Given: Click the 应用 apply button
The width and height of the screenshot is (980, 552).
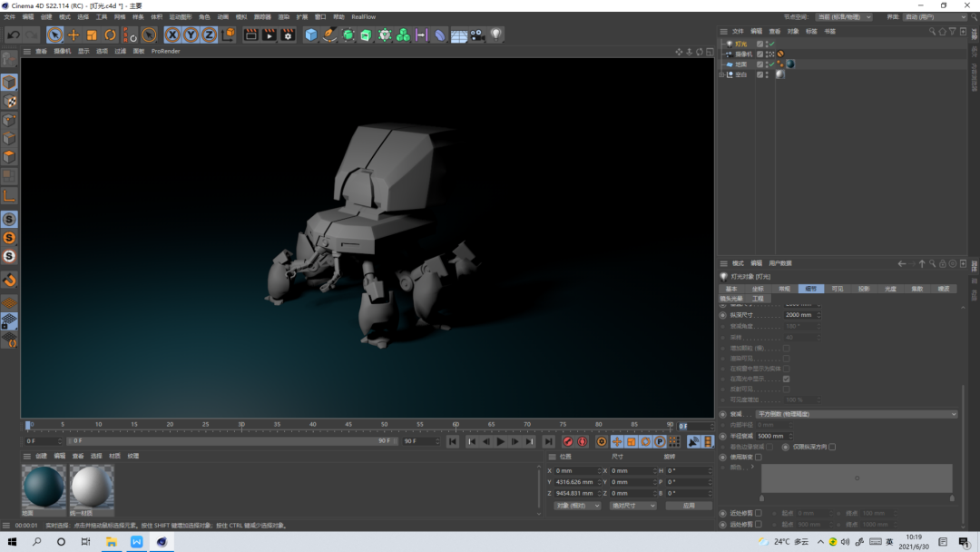Looking at the screenshot, I should [x=689, y=506].
